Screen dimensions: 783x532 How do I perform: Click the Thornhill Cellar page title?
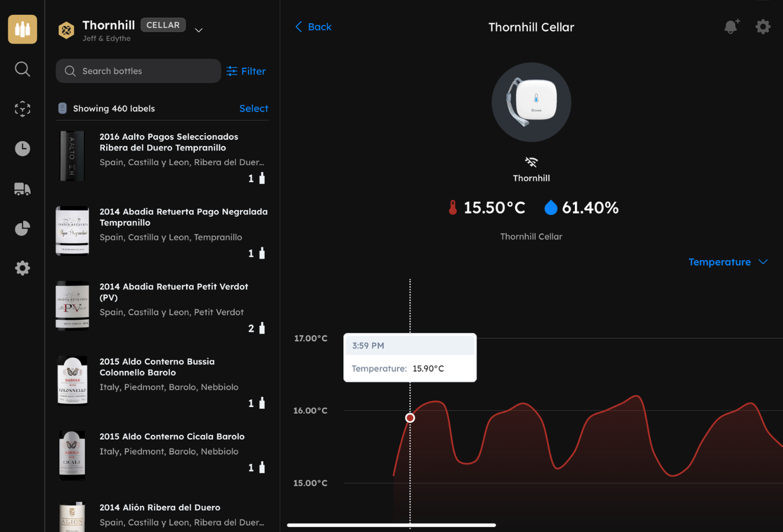tap(531, 27)
